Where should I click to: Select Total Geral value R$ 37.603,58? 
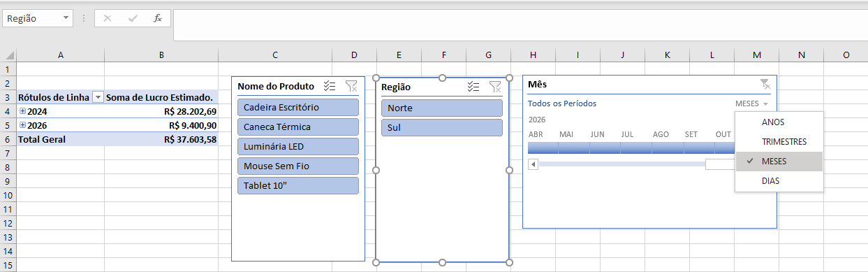[x=161, y=139]
